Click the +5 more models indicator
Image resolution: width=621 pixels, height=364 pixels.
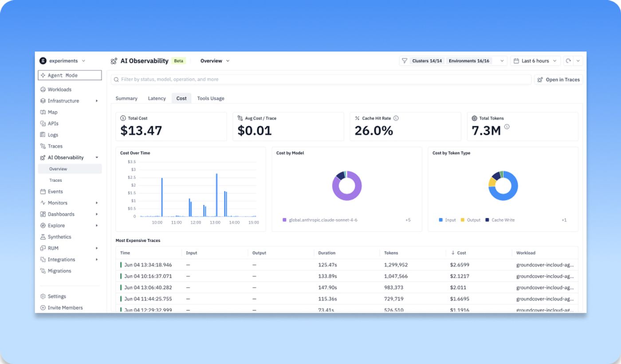point(408,220)
